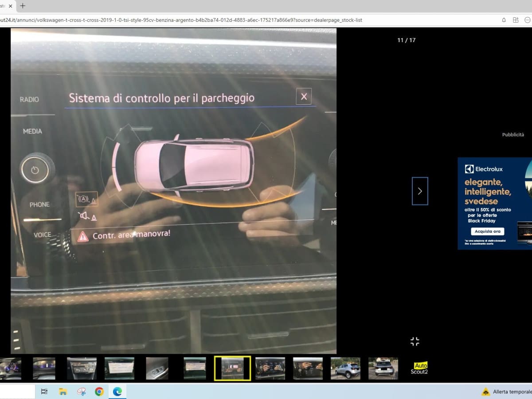The height and width of the screenshot is (399, 532).
Task: Open Snipping Tool from the taskbar
Action: pos(81,391)
